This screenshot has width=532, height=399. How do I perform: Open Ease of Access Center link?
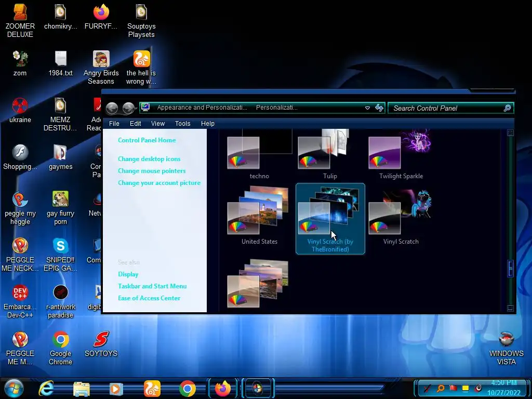(149, 298)
